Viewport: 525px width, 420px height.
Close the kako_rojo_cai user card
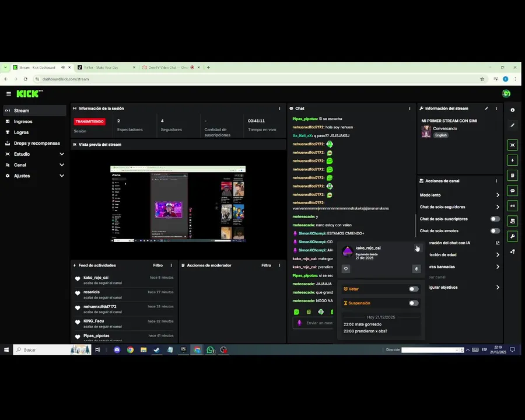[417, 248]
